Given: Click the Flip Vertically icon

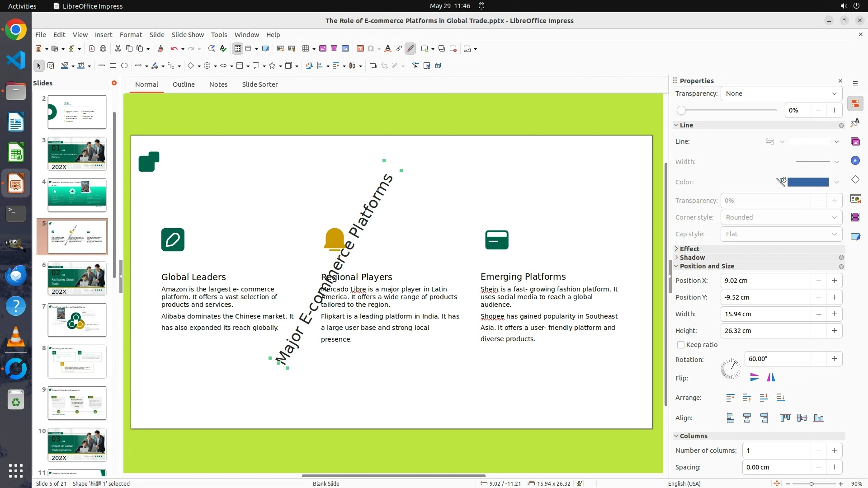Looking at the screenshot, I should pos(754,377).
